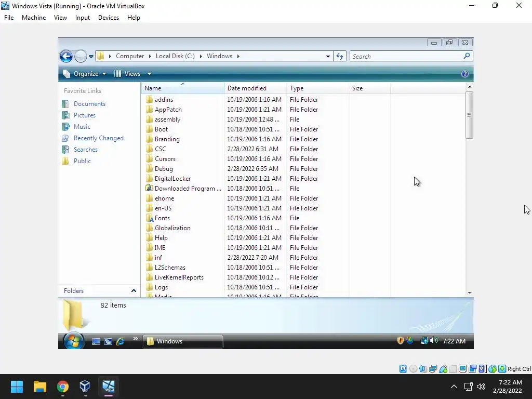532x399 pixels.
Task: Expand the Folders pane chevron
Action: [x=134, y=291]
